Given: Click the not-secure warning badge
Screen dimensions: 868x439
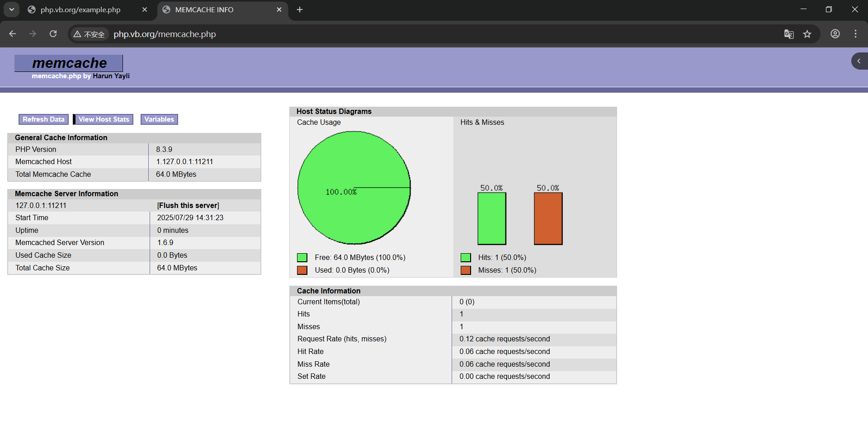Looking at the screenshot, I should pos(89,34).
